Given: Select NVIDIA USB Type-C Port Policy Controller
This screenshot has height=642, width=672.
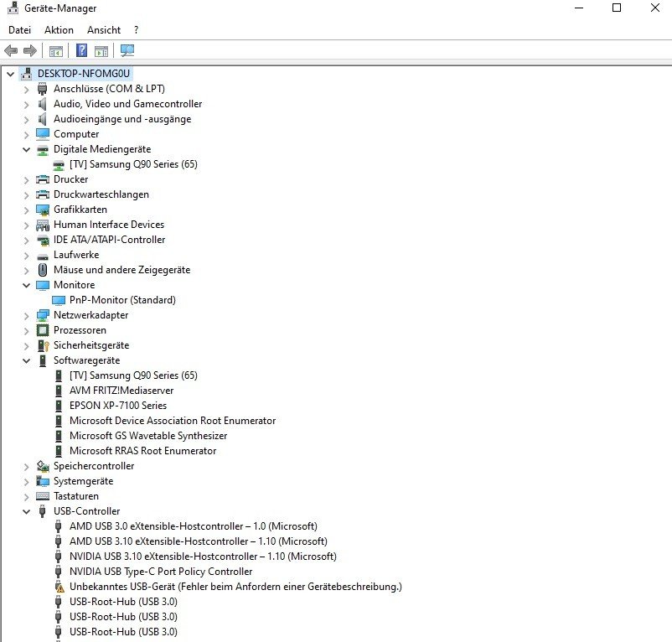Looking at the screenshot, I should (161, 572).
